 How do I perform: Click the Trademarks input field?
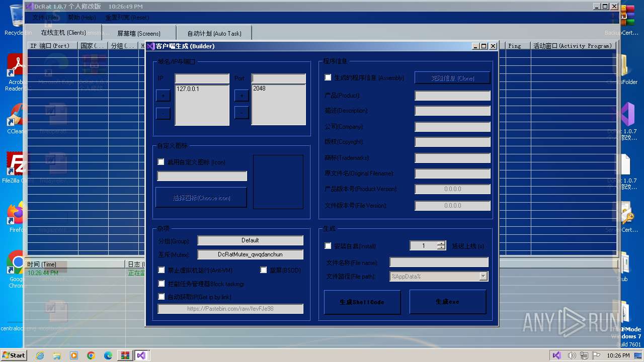(x=452, y=158)
